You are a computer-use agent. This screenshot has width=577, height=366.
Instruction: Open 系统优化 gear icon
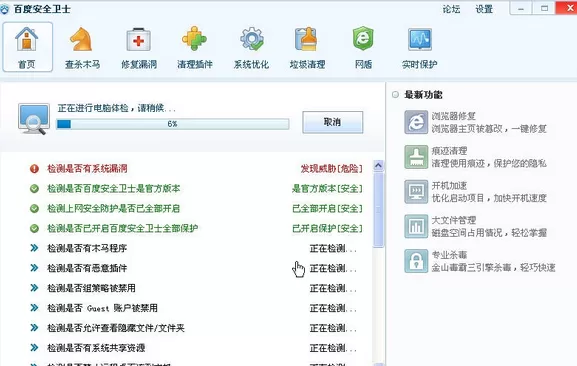pyautogui.click(x=252, y=39)
